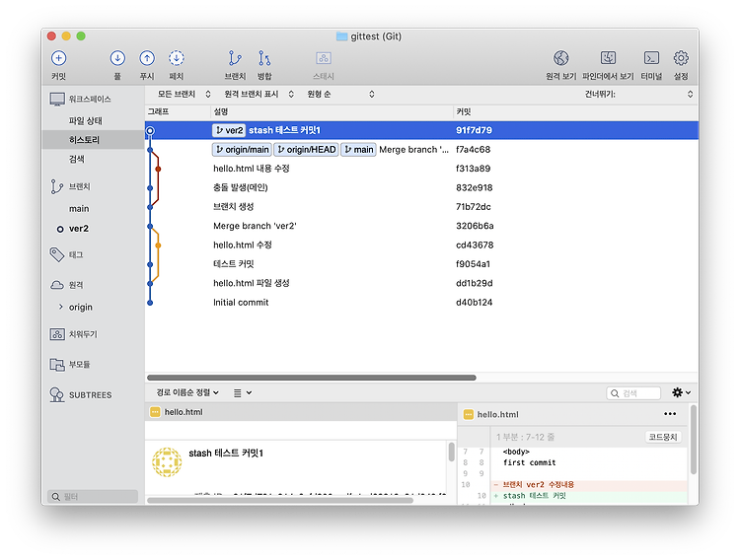Select Search (검색) in sidebar
The width and height of the screenshot is (740, 560).
click(76, 159)
